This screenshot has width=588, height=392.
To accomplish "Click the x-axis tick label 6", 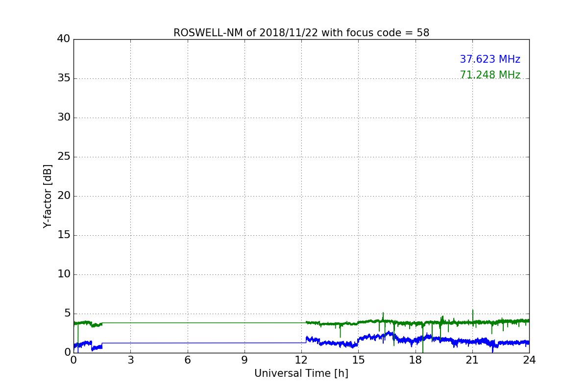I will pyautogui.click(x=188, y=360).
